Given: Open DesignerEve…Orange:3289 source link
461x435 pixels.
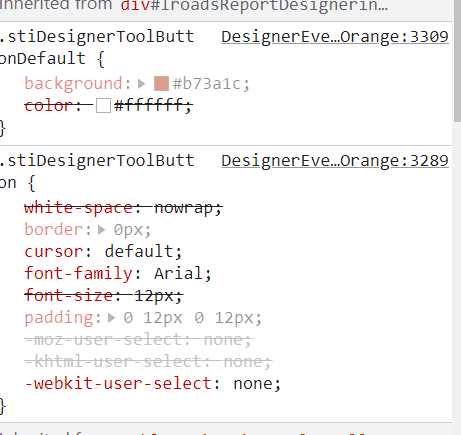Looking at the screenshot, I should pos(335,161).
